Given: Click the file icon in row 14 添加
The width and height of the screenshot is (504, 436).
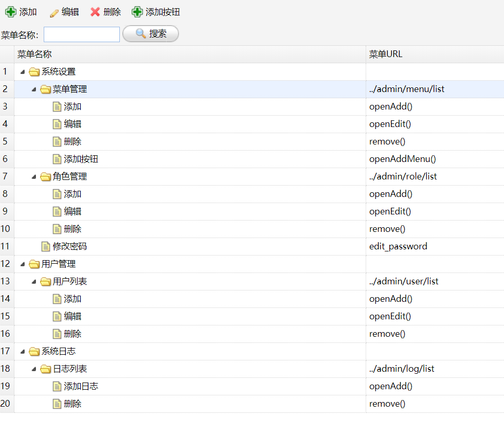Looking at the screenshot, I should coord(57,299).
